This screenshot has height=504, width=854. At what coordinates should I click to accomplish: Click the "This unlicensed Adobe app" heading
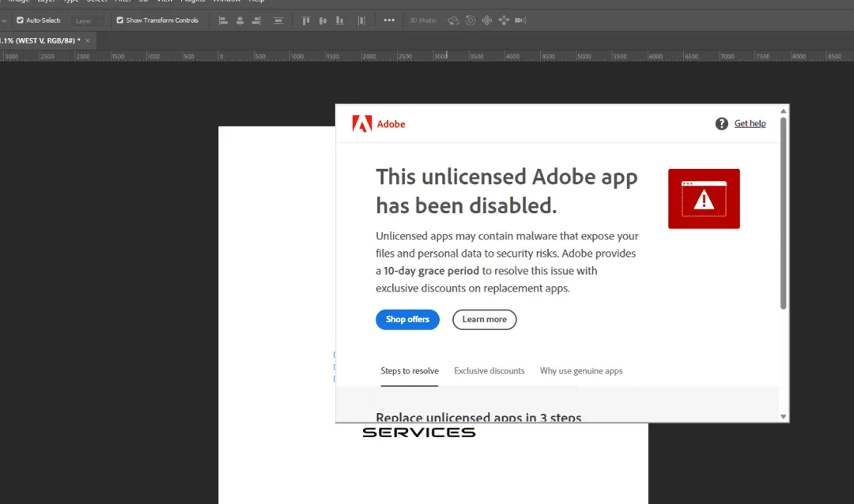(507, 177)
